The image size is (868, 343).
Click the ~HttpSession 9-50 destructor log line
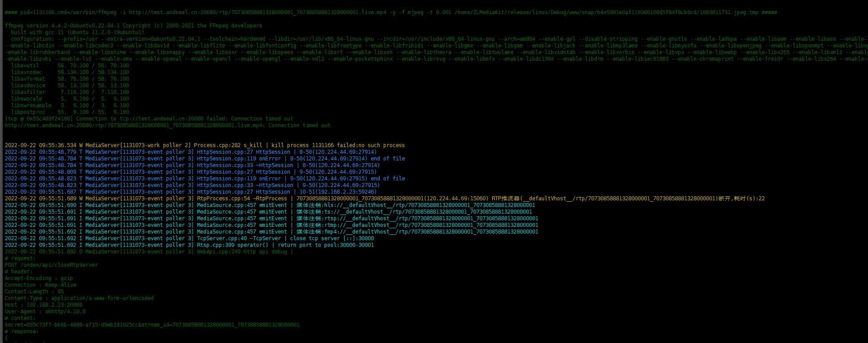[192, 185]
